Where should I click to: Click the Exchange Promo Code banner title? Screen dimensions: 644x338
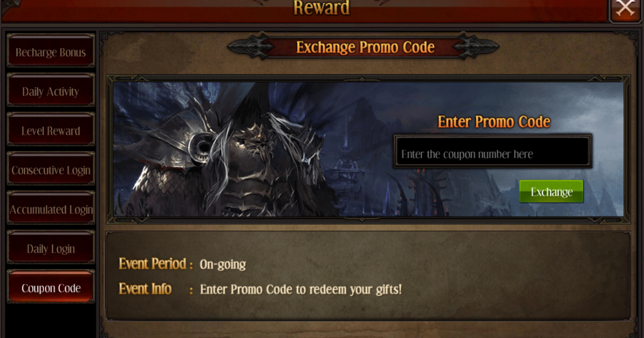pyautogui.click(x=365, y=47)
